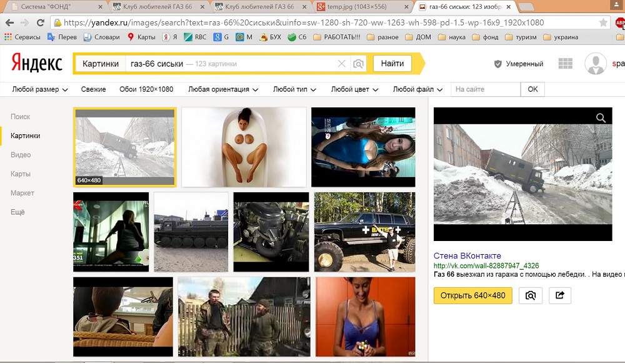
Task: Open the украина bookmarks folder
Action: pos(561,37)
